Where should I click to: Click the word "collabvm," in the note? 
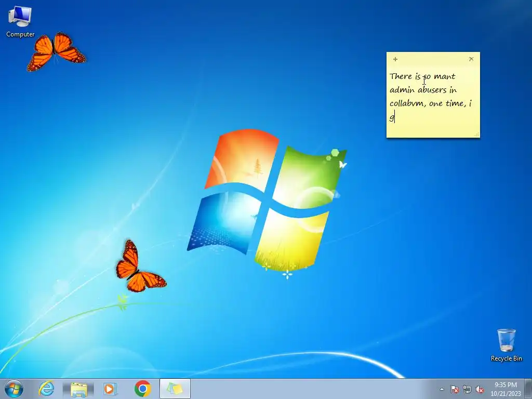(x=408, y=103)
